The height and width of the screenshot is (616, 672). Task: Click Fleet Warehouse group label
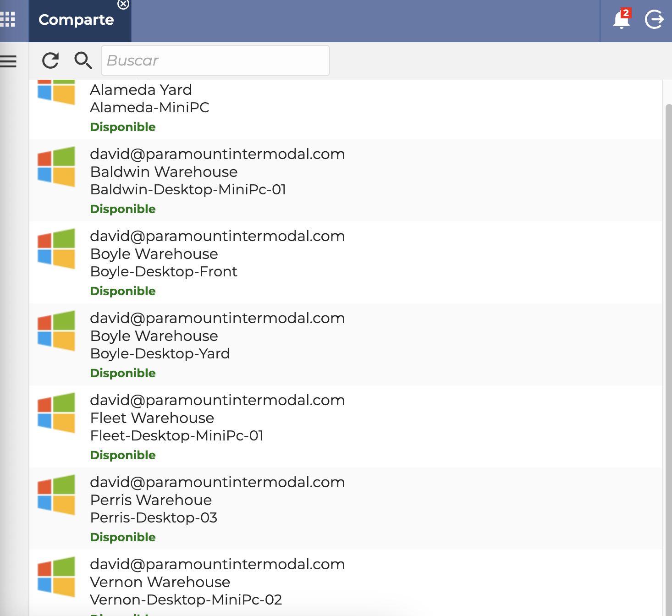(152, 418)
